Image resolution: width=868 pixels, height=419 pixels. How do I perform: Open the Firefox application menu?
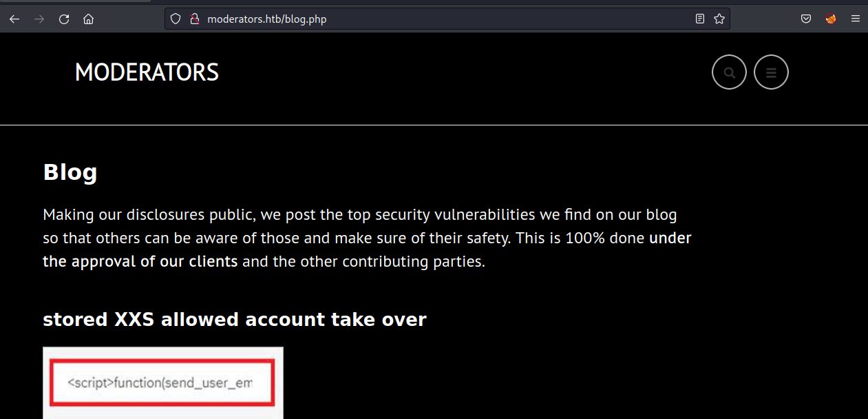coord(856,19)
